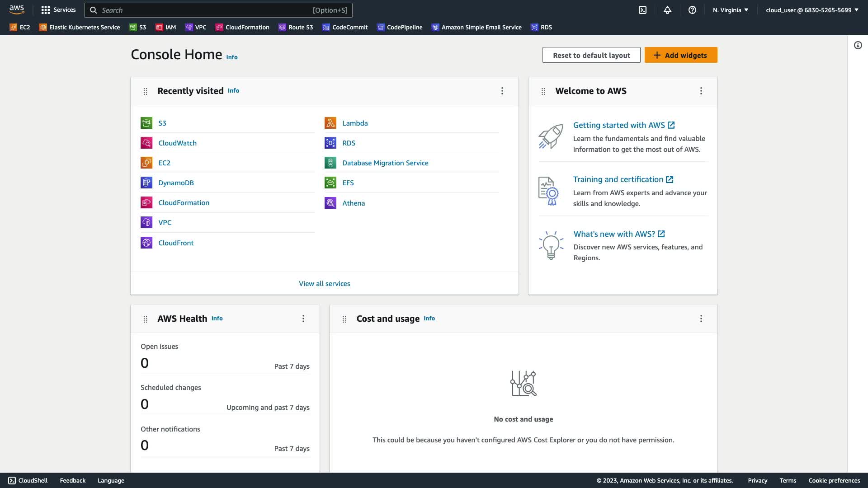The image size is (868, 488).
Task: Open the cloud_user account dropdown
Action: (812, 10)
